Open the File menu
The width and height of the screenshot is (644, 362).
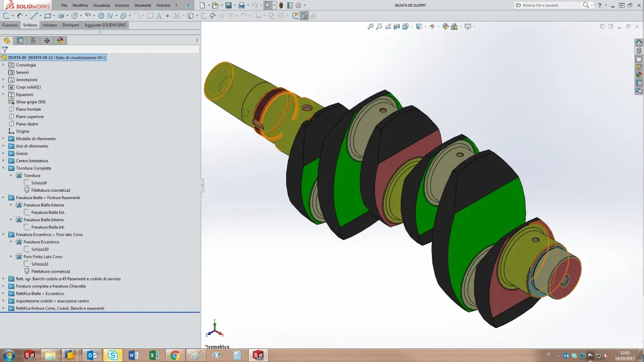pos(64,5)
